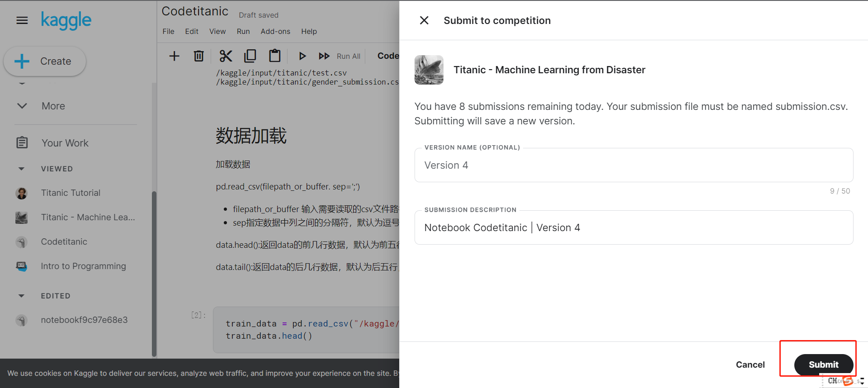This screenshot has height=388, width=868.
Task: Click the sidebar vertical scrollbar
Action: [x=154, y=274]
